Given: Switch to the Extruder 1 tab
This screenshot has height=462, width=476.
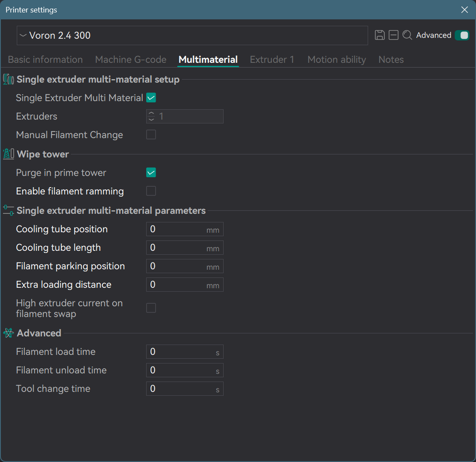Looking at the screenshot, I should click(272, 59).
